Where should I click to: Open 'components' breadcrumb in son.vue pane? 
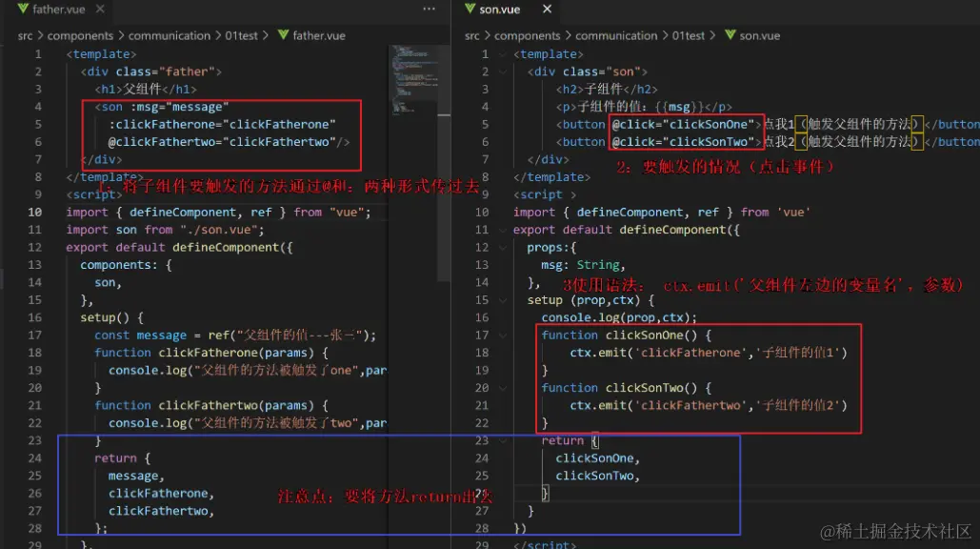(x=527, y=35)
